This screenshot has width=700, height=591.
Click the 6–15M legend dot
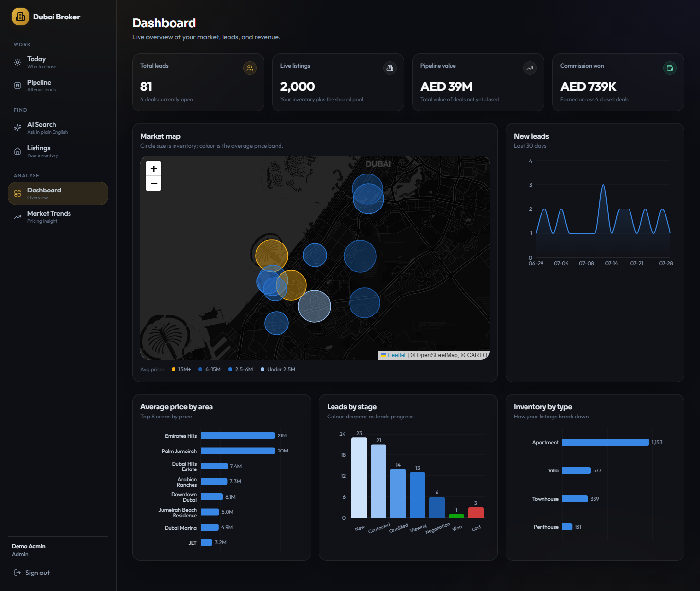click(200, 369)
